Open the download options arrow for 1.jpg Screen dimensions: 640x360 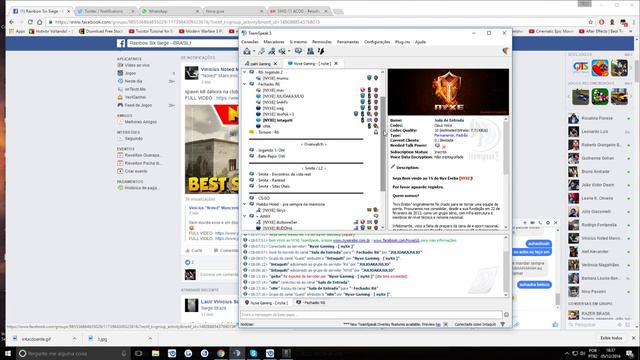click(x=150, y=339)
